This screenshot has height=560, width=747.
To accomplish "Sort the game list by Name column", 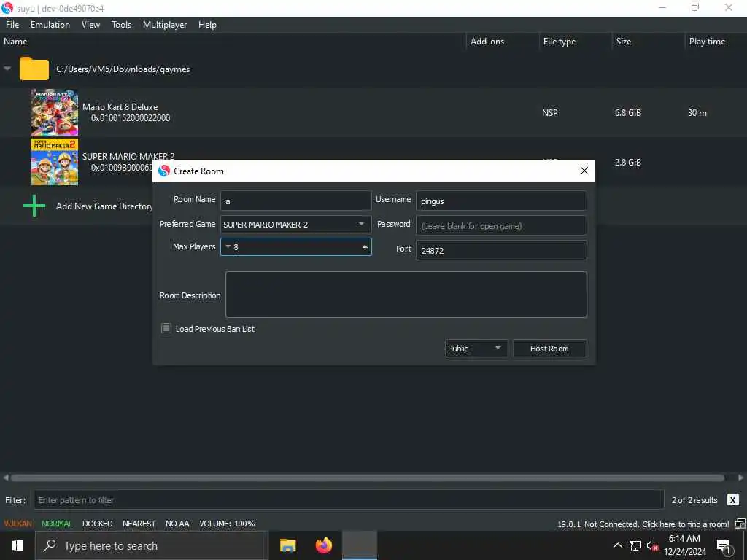I will (x=16, y=42).
